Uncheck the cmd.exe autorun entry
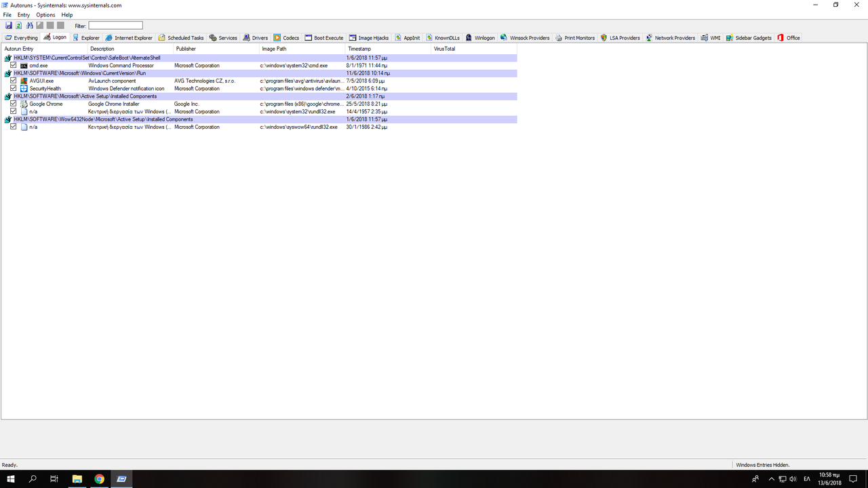This screenshot has width=868, height=488. tap(14, 65)
